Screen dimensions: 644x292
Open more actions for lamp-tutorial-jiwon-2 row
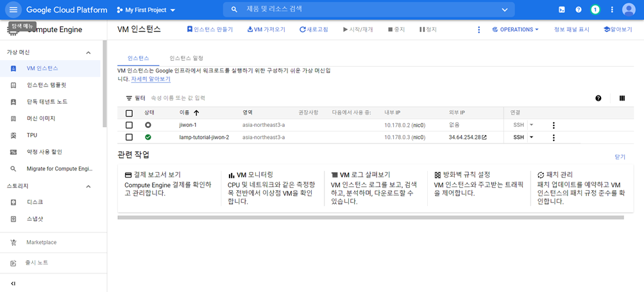(553, 138)
